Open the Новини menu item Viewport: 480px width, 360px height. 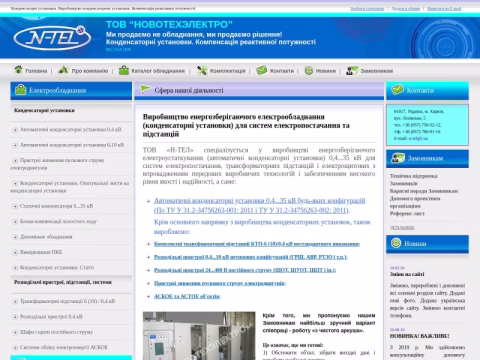pyautogui.click(x=326, y=71)
